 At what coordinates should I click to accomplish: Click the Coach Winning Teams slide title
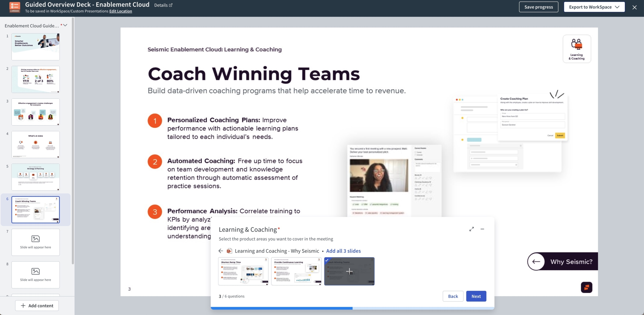pyautogui.click(x=254, y=74)
